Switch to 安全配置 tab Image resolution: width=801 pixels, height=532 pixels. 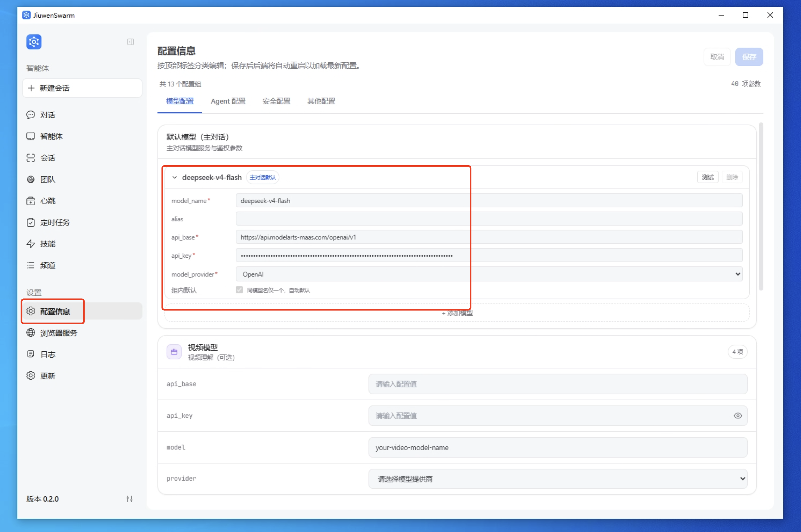coord(276,101)
